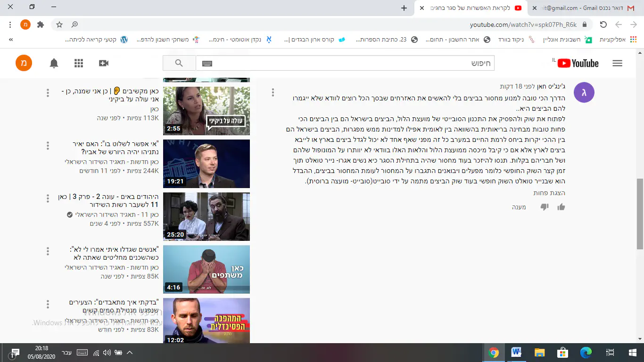Click the search magnifier button
644x362 pixels.
click(x=179, y=63)
